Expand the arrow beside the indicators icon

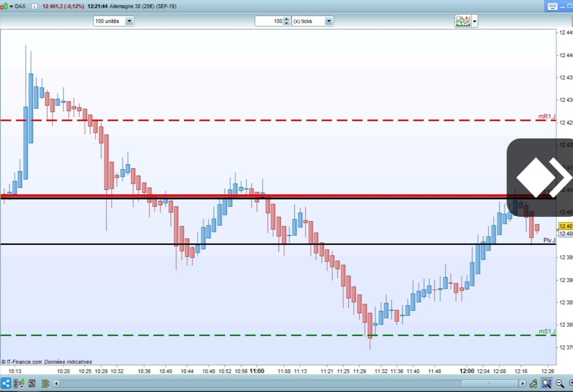tap(475, 21)
